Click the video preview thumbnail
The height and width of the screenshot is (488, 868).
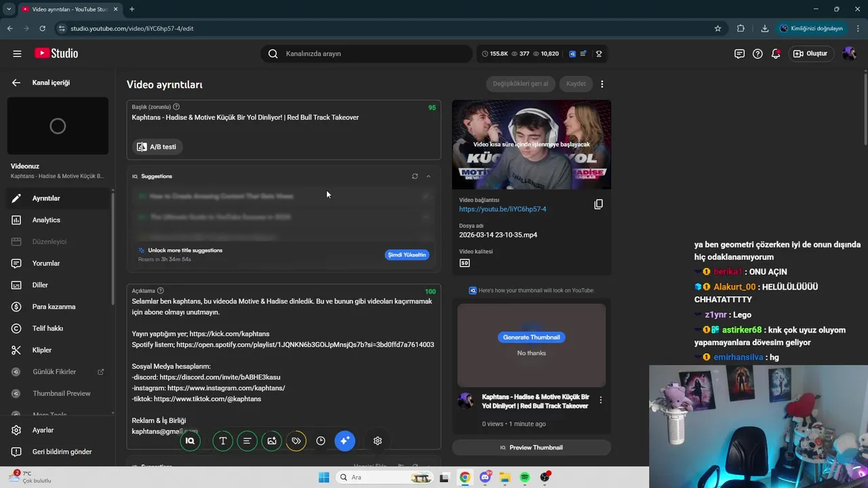tap(532, 145)
